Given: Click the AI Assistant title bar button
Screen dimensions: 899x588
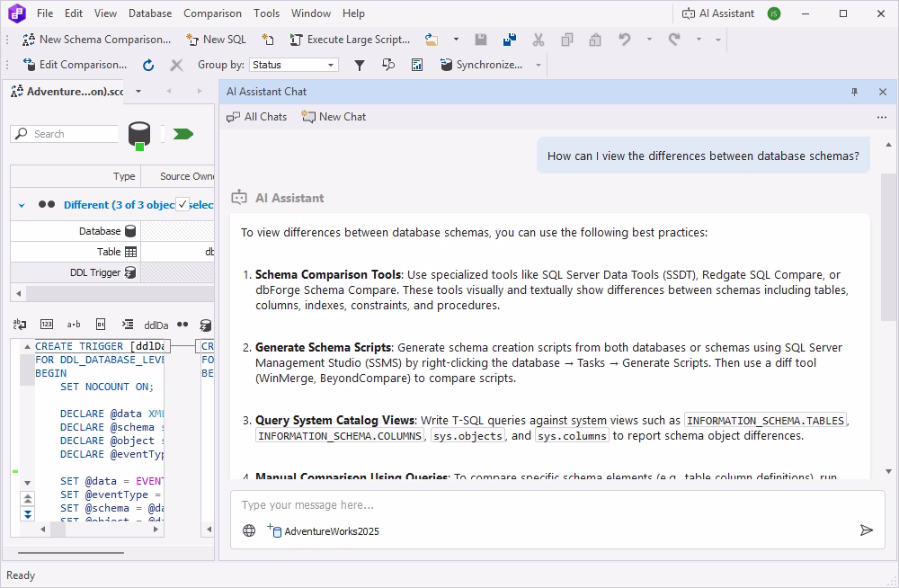Looking at the screenshot, I should pyautogui.click(x=717, y=13).
